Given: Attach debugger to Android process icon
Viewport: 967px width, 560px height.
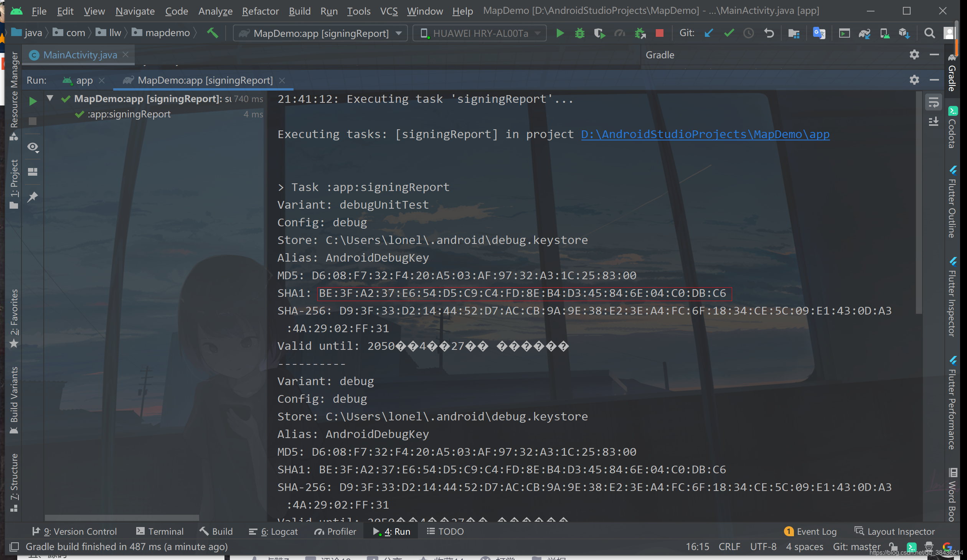Looking at the screenshot, I should coord(640,33).
